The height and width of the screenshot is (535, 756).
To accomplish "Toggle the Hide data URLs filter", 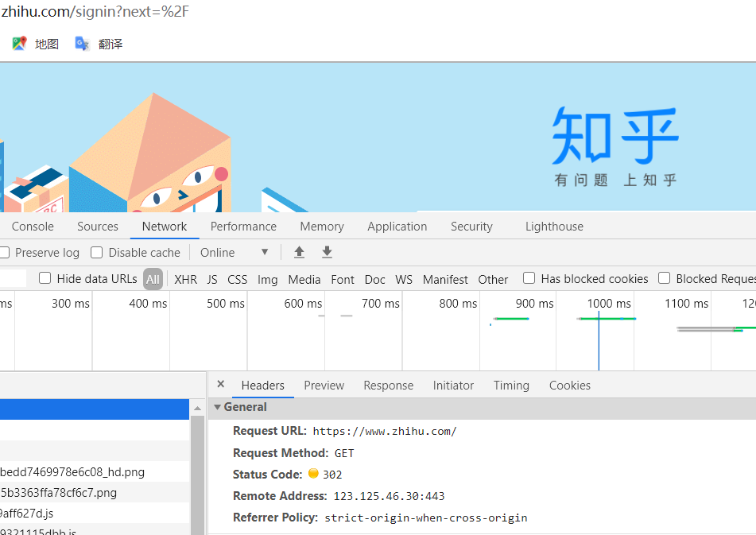I will tap(45, 278).
